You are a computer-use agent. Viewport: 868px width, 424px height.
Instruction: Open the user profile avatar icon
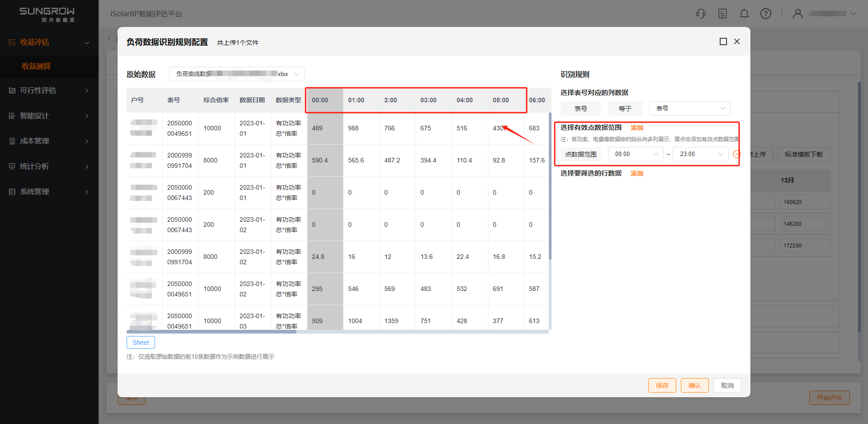coord(798,14)
